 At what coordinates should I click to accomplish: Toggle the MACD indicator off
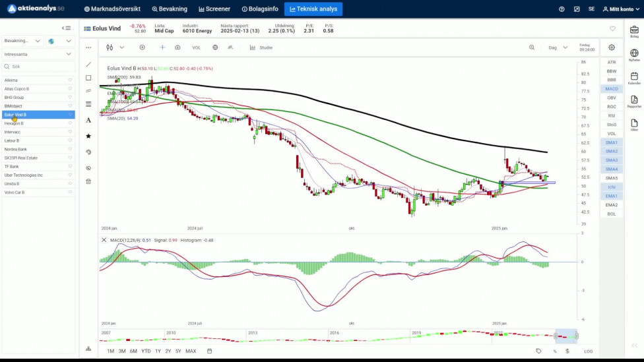612,88
